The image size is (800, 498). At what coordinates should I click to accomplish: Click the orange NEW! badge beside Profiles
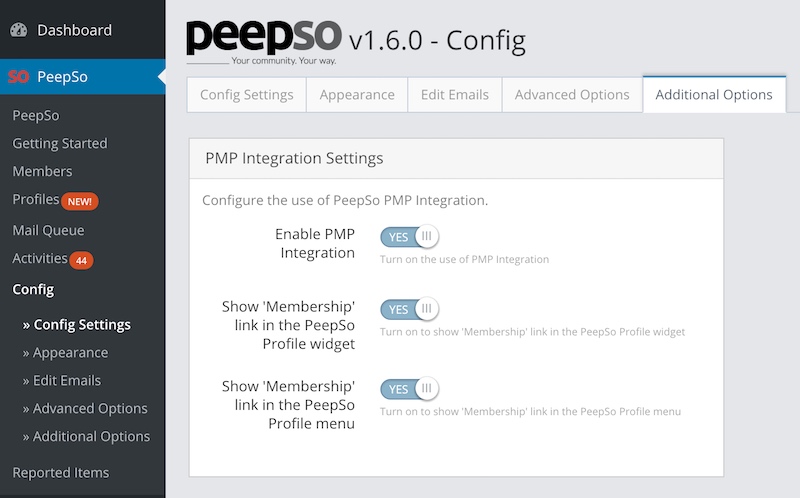pyautogui.click(x=80, y=202)
